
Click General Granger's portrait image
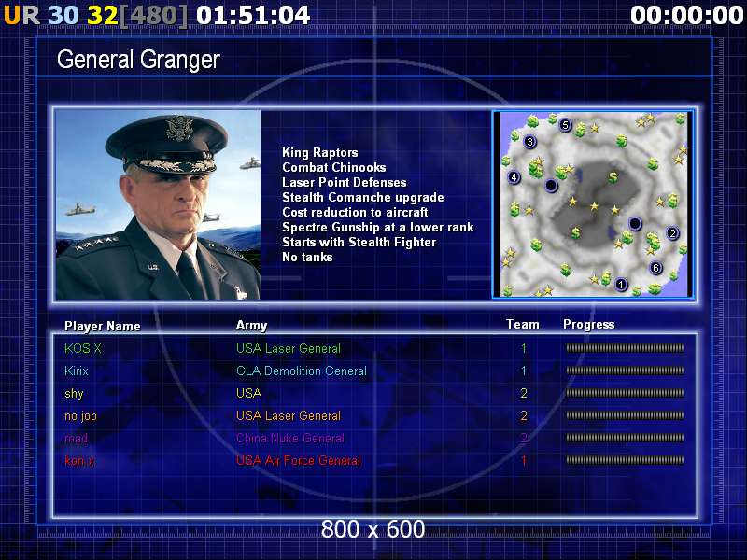(158, 205)
